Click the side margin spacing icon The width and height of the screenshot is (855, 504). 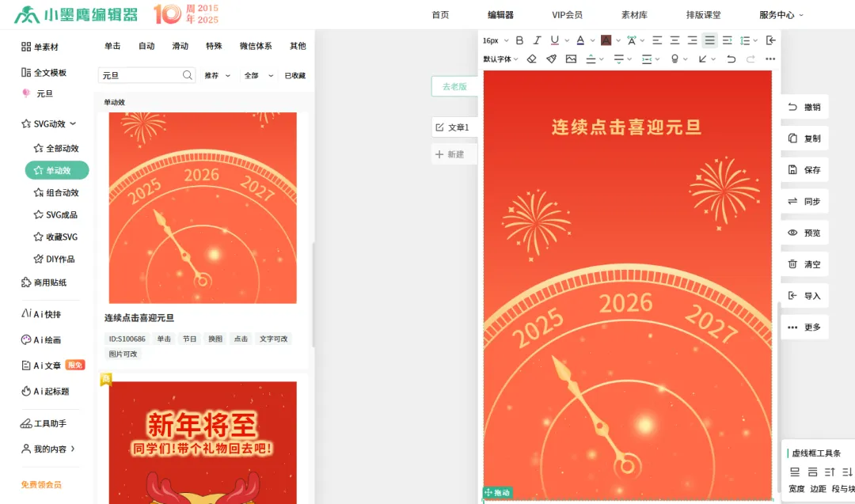[647, 59]
